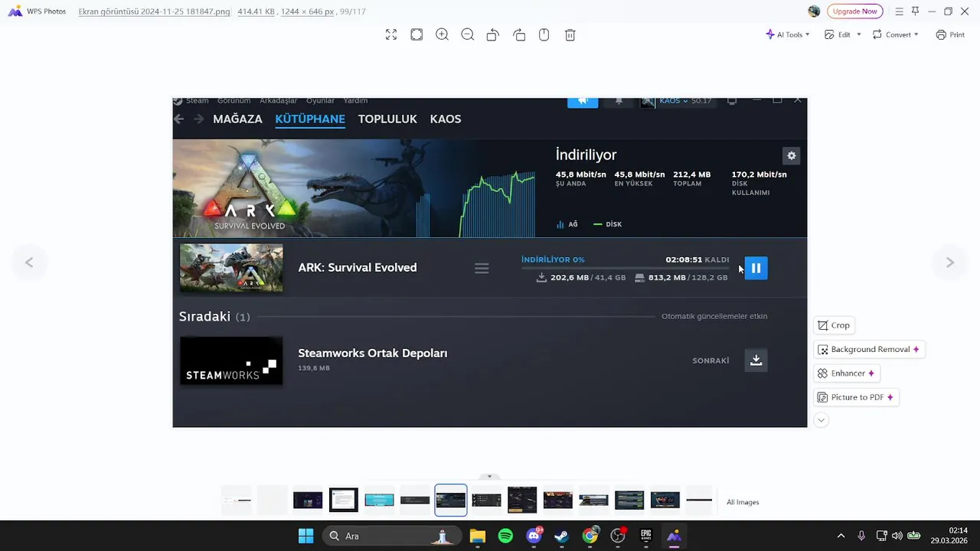The image size is (980, 551).
Task: Collapse the thumbnail strip
Action: pyautogui.click(x=489, y=476)
